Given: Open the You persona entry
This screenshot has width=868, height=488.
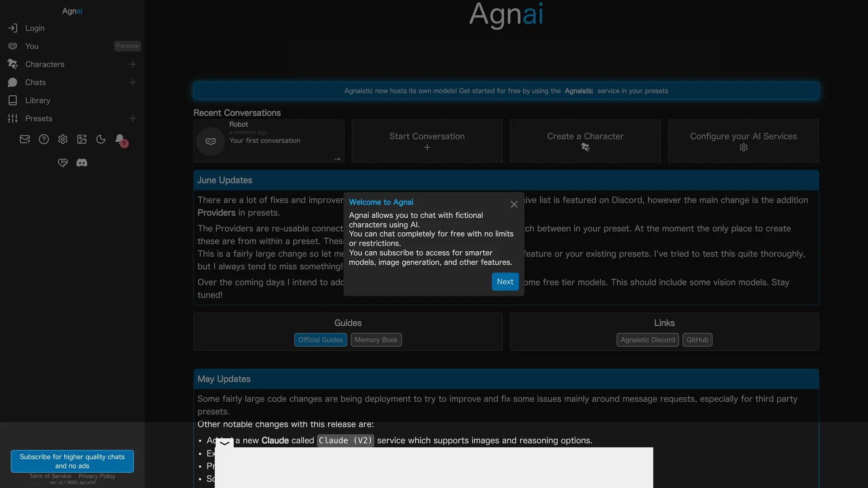Looking at the screenshot, I should coord(32,46).
